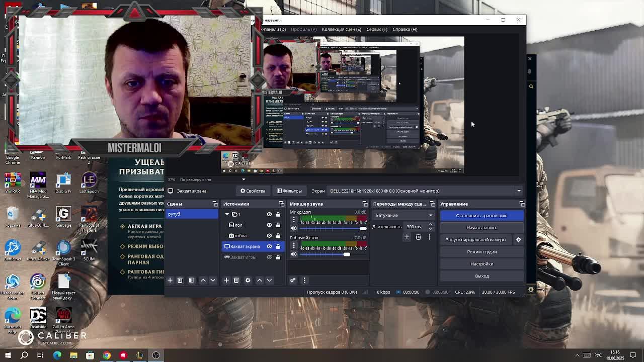Move the scene up in Scenes list
Screen dimensions: 644x362
(203, 280)
